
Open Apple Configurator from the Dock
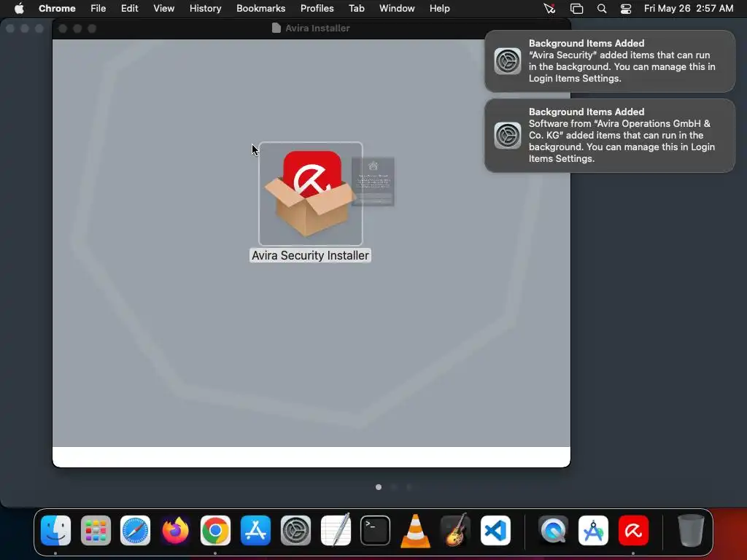(x=593, y=531)
